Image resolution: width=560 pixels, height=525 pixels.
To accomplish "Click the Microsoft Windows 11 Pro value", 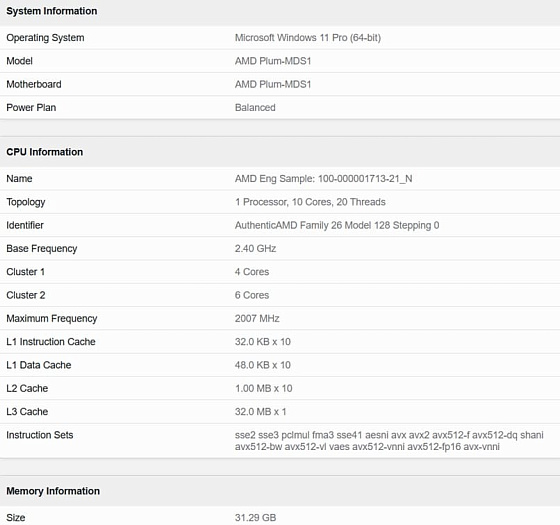I will pyautogui.click(x=308, y=38).
